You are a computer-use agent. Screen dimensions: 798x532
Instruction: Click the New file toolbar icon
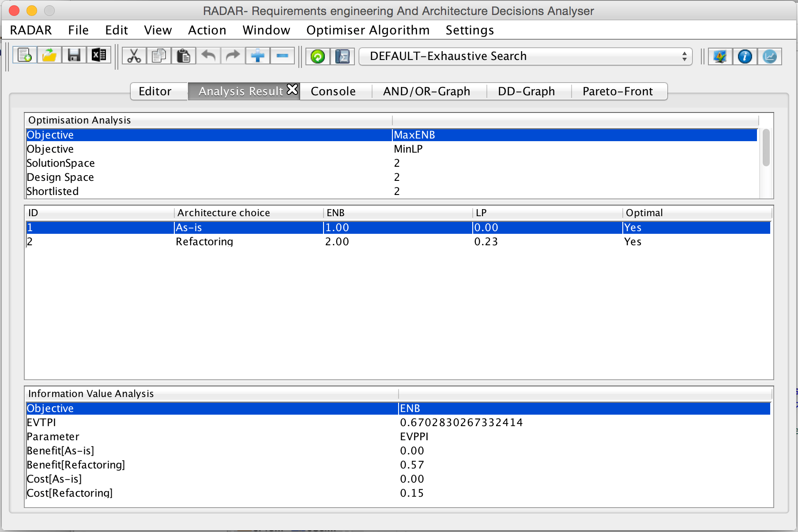(x=25, y=56)
